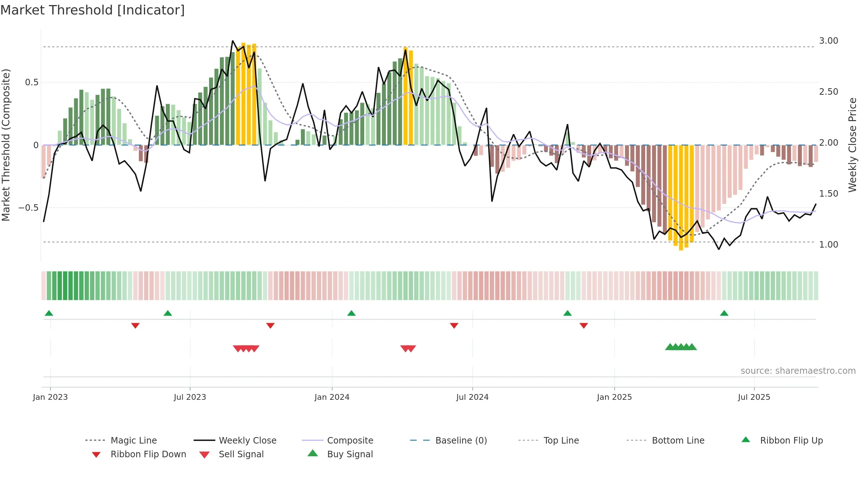This screenshot has width=868, height=488.
Task: Click the 1.00 price axis tick
Action: tap(829, 245)
